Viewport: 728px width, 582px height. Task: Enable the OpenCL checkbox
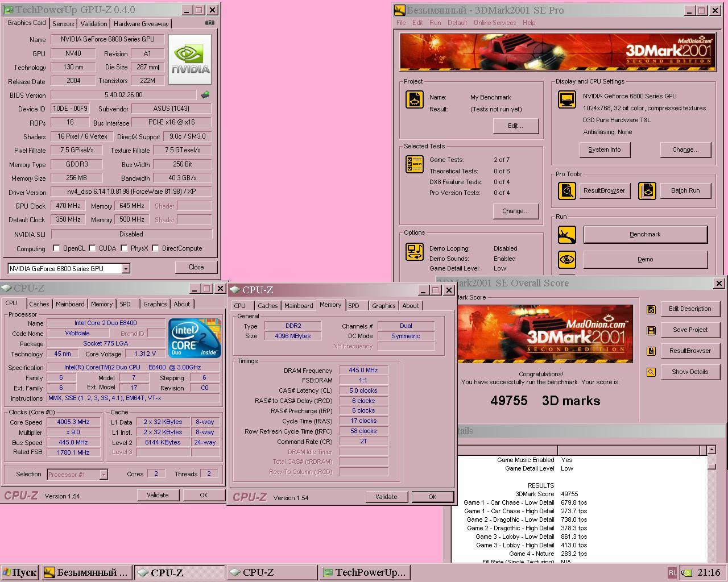[x=56, y=248]
